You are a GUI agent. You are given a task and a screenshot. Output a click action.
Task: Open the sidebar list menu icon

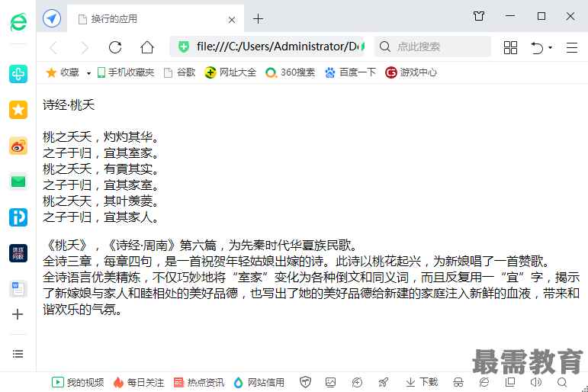coord(18,354)
